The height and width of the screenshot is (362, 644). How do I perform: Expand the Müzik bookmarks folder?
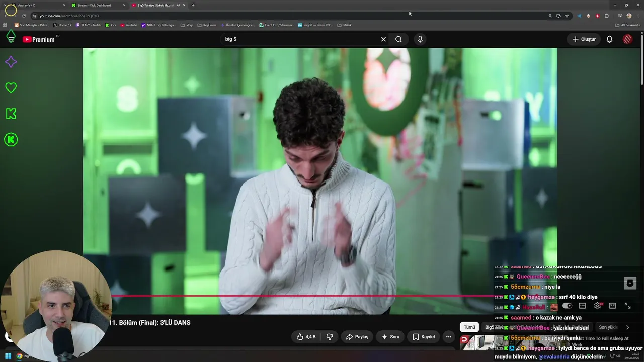[x=344, y=25]
